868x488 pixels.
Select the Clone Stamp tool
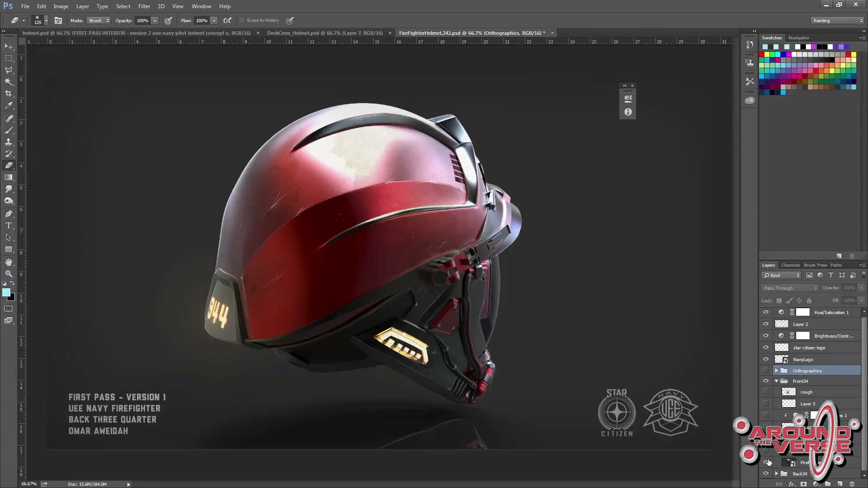coord(9,142)
